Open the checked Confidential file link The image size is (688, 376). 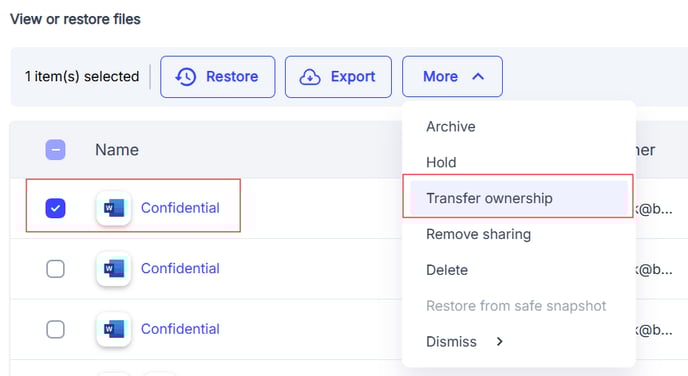[x=180, y=208]
